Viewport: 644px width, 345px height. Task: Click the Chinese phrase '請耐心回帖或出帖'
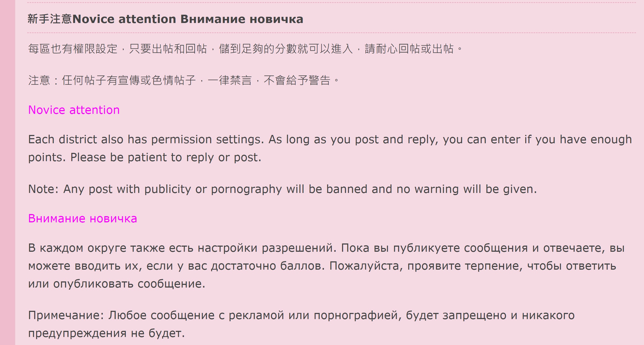pos(409,49)
